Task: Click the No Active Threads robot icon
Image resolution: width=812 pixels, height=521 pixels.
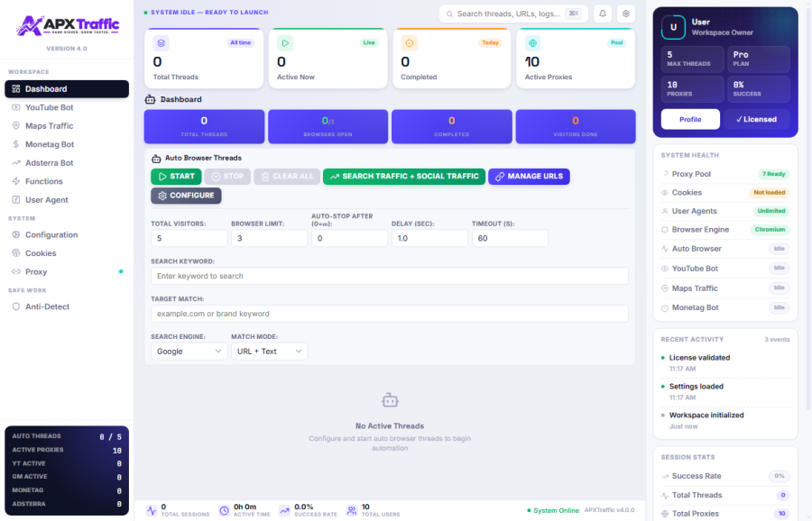Action: [x=390, y=400]
